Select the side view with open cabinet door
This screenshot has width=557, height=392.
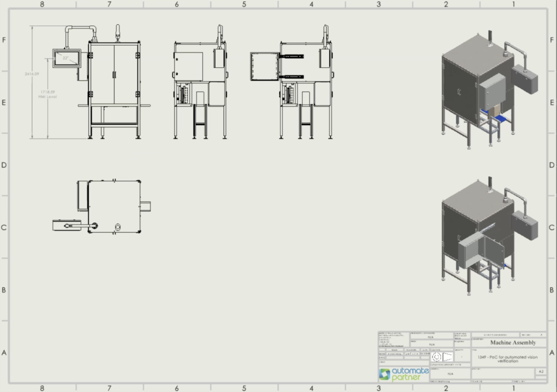(x=292, y=82)
